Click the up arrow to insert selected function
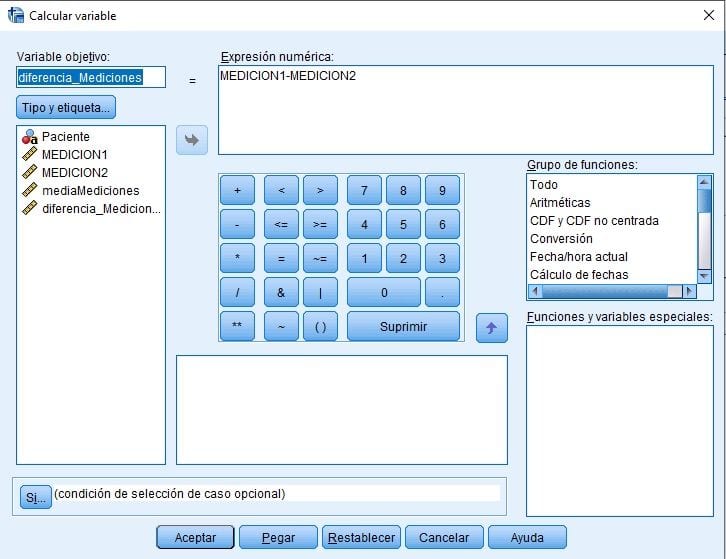 [x=491, y=328]
